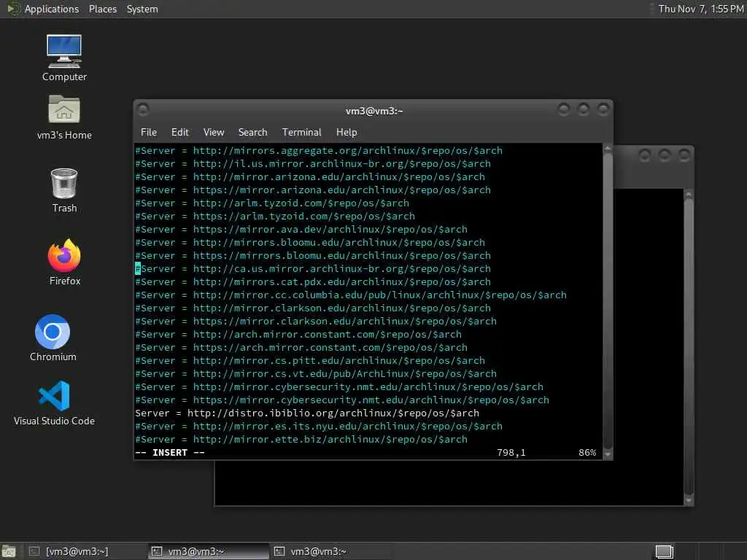Click the http mirror.clarkson.edu server line

coord(313,308)
